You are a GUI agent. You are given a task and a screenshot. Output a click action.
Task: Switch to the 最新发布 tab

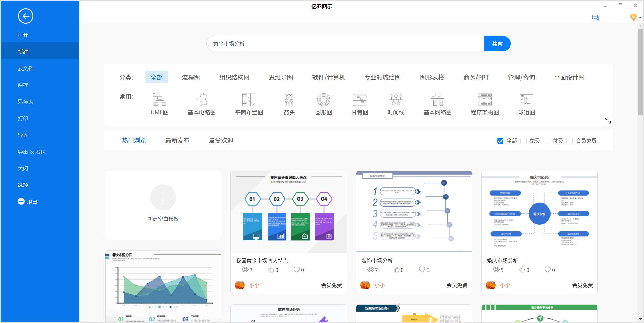click(x=178, y=140)
